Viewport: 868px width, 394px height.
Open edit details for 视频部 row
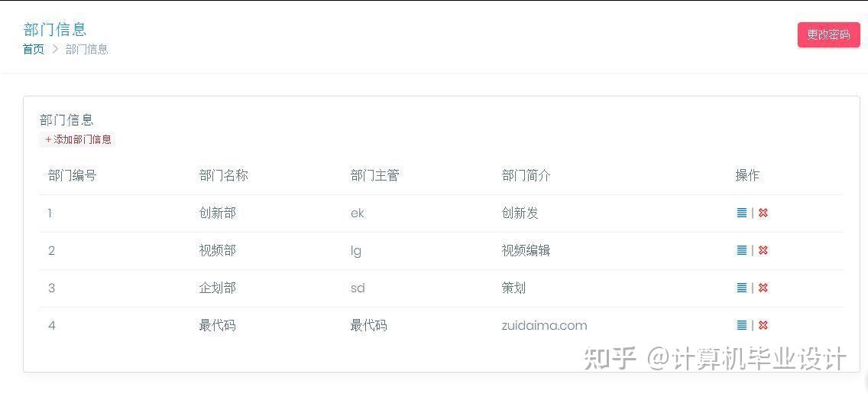click(x=741, y=250)
